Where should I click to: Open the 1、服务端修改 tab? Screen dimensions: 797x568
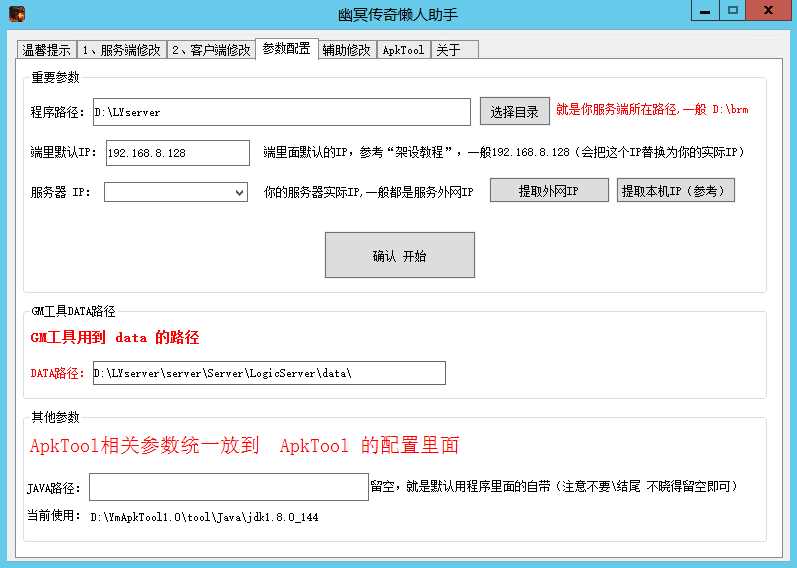pos(121,50)
